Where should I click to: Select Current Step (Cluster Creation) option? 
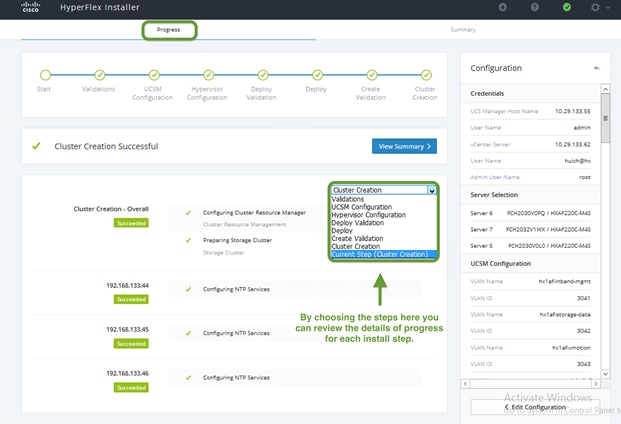point(383,254)
